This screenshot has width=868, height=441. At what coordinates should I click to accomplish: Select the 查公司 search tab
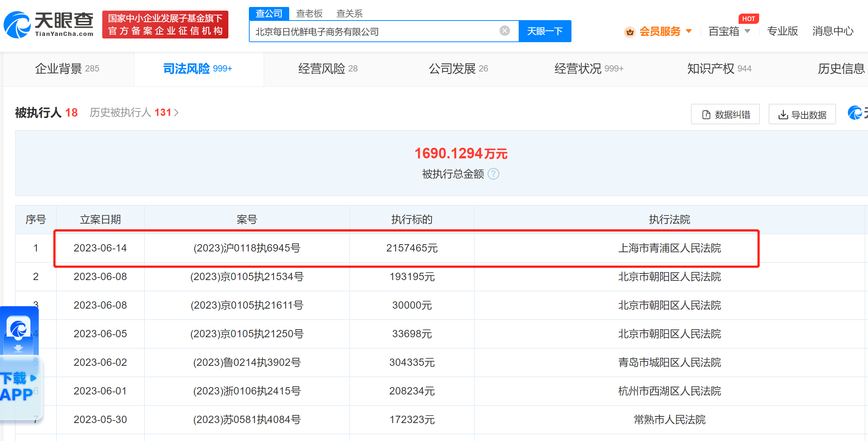point(269,14)
